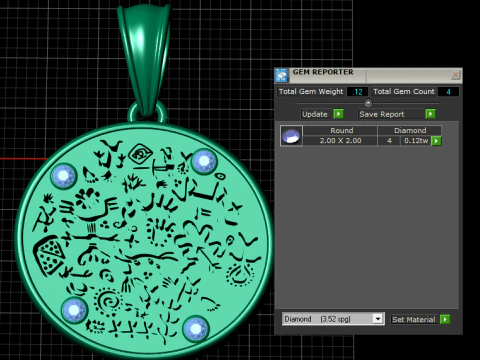The height and width of the screenshot is (360, 480).
Task: Click the green arrow next to Save Report
Action: [430, 114]
